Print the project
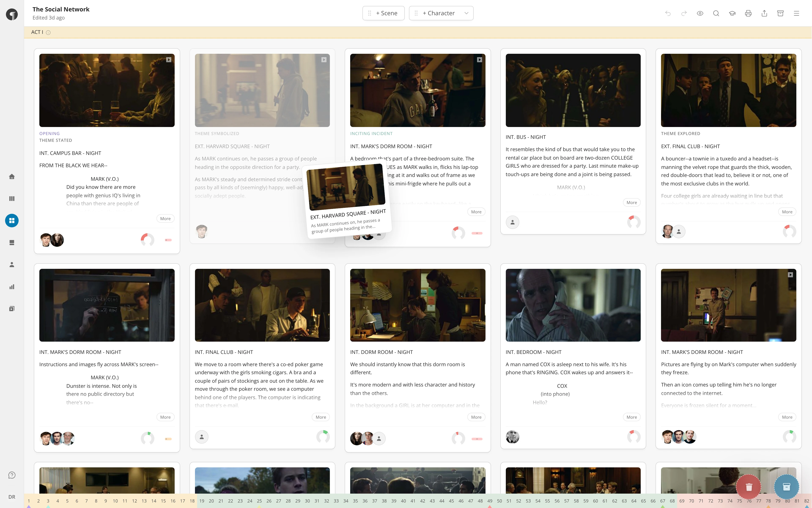The image size is (812, 508). tap(748, 13)
